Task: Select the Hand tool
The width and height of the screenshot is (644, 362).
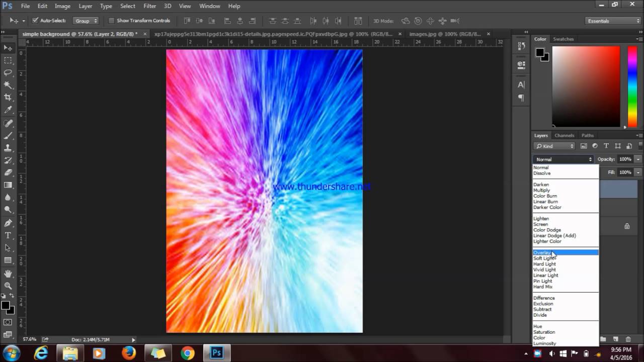Action: (8, 274)
